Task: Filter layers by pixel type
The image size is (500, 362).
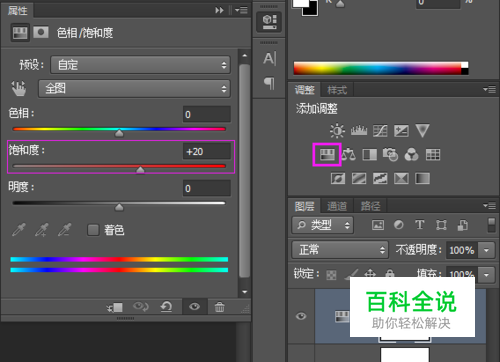Action: (378, 225)
